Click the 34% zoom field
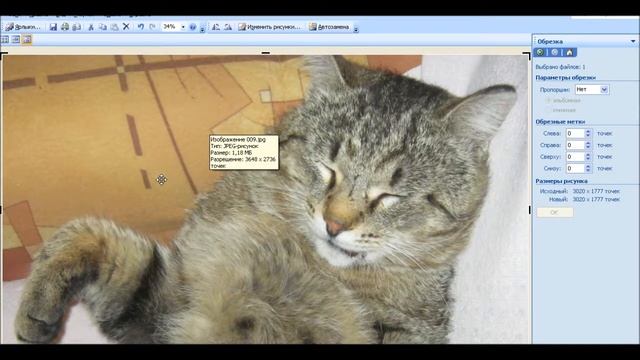 click(x=171, y=27)
